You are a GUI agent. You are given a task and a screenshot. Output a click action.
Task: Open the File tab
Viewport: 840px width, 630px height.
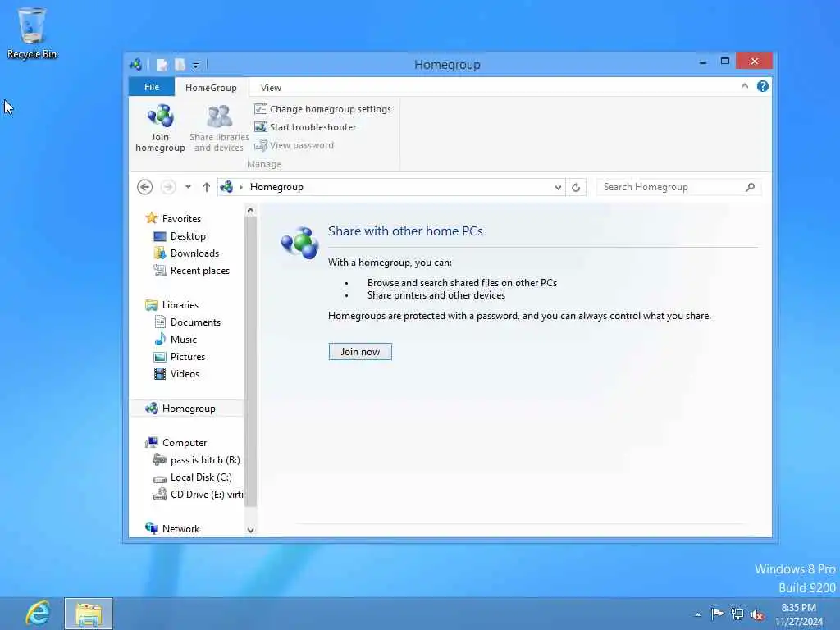tap(152, 87)
